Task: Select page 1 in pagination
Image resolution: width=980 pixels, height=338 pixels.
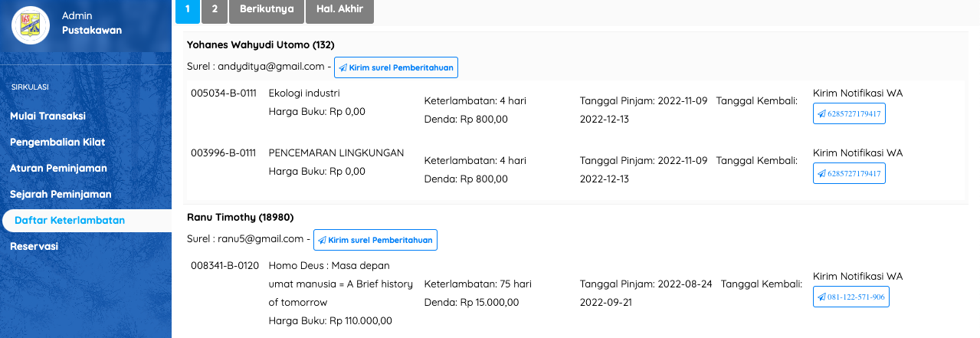Action: pos(188,10)
